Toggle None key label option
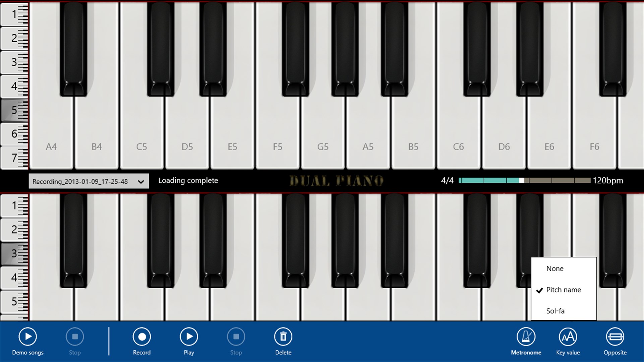The height and width of the screenshot is (362, 644). tap(554, 268)
